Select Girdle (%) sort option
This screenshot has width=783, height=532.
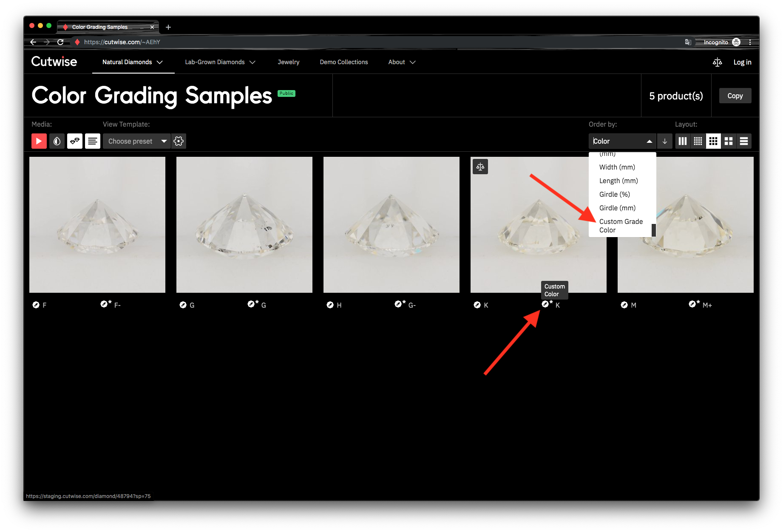tap(615, 194)
